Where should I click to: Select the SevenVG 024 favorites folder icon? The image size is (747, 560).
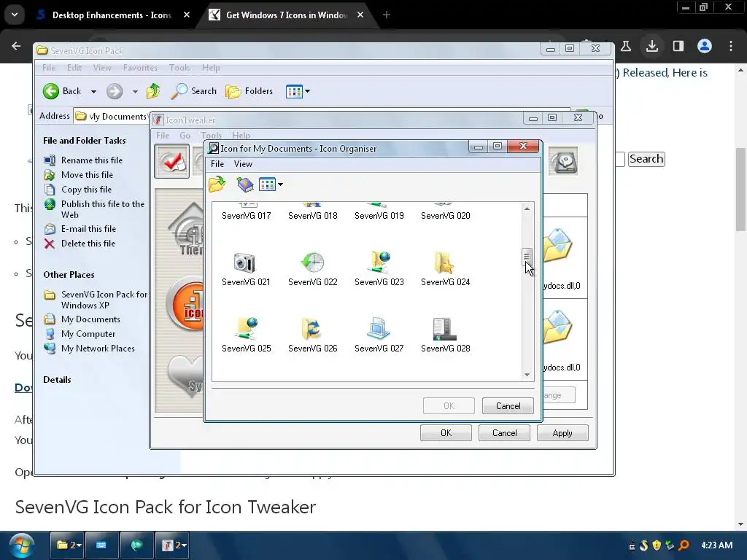445,262
